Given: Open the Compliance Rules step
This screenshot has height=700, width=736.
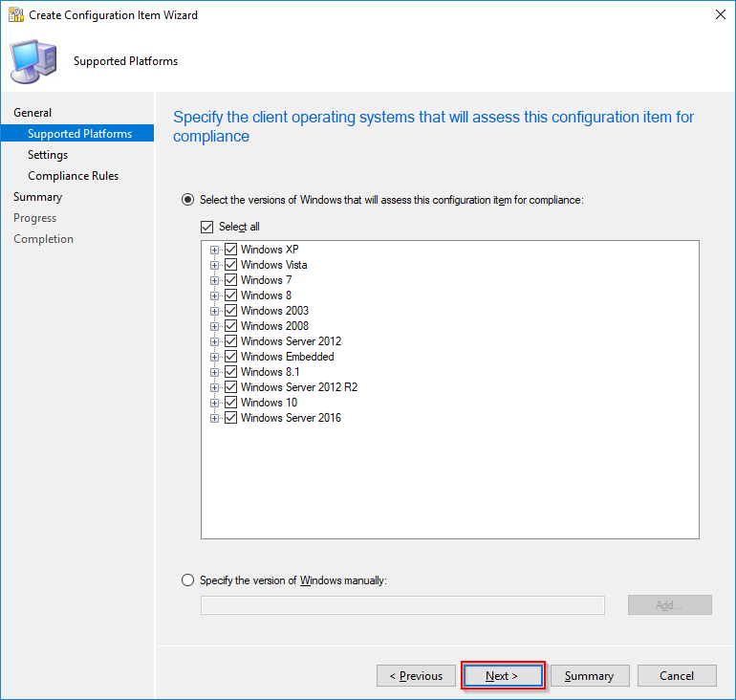Looking at the screenshot, I should coord(74,176).
